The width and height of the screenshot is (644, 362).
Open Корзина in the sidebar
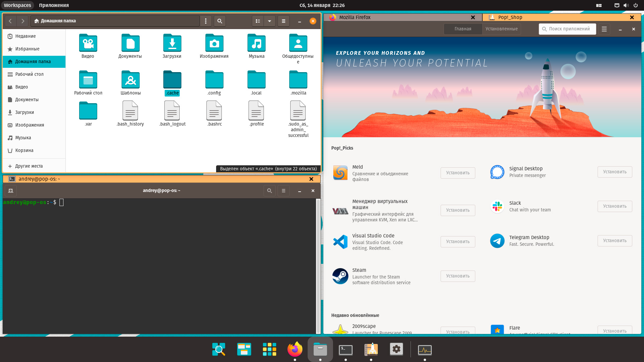point(24,150)
